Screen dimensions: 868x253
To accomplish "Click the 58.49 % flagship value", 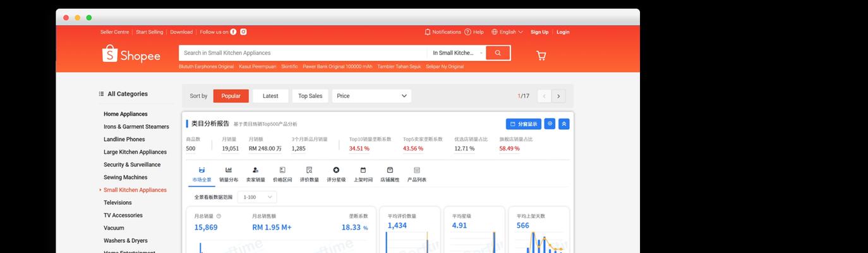I will tap(510, 149).
